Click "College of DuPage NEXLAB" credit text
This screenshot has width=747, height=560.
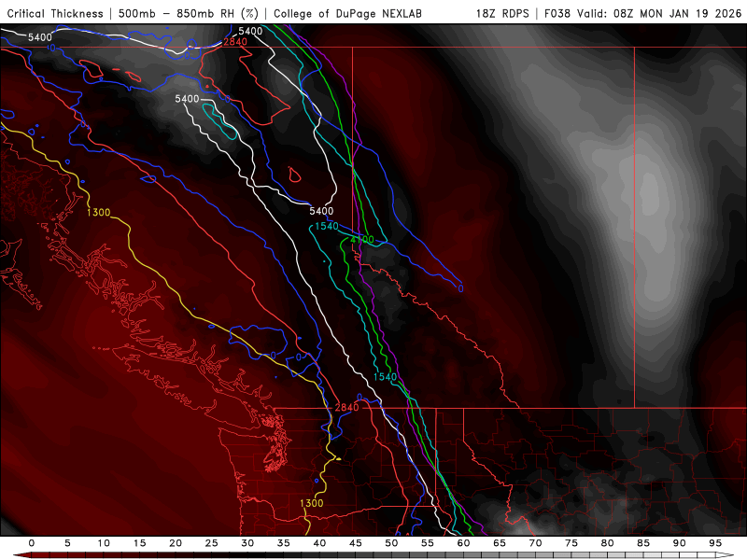point(347,13)
